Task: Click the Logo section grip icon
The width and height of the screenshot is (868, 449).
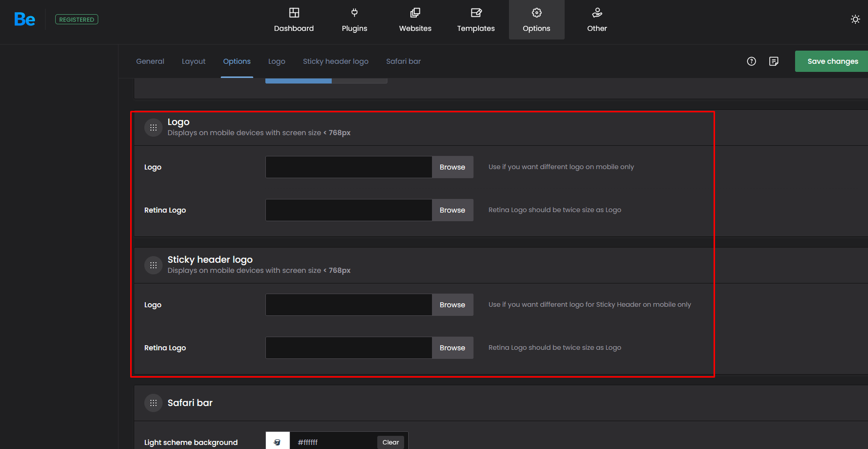Action: coord(153,128)
